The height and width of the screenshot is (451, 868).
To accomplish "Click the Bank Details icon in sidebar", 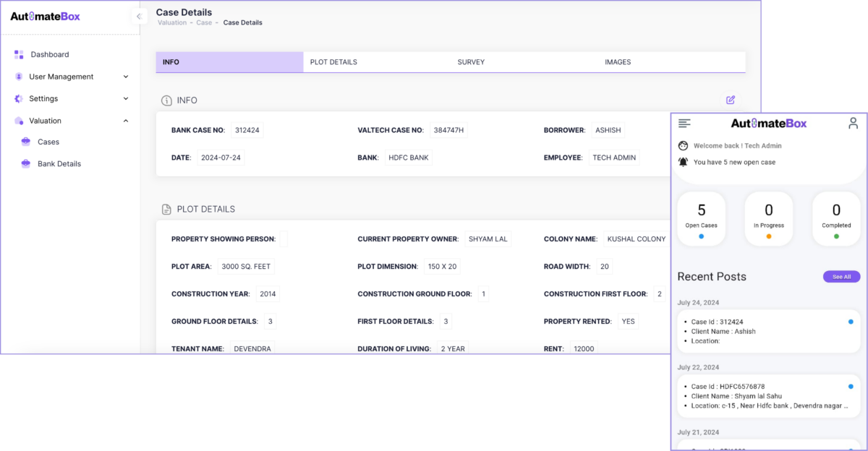I will coord(26,164).
